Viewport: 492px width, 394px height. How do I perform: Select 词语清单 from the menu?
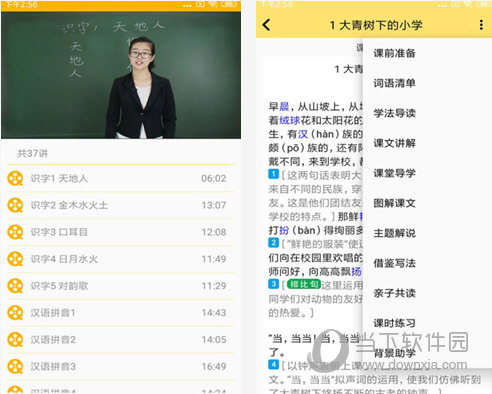pos(394,83)
